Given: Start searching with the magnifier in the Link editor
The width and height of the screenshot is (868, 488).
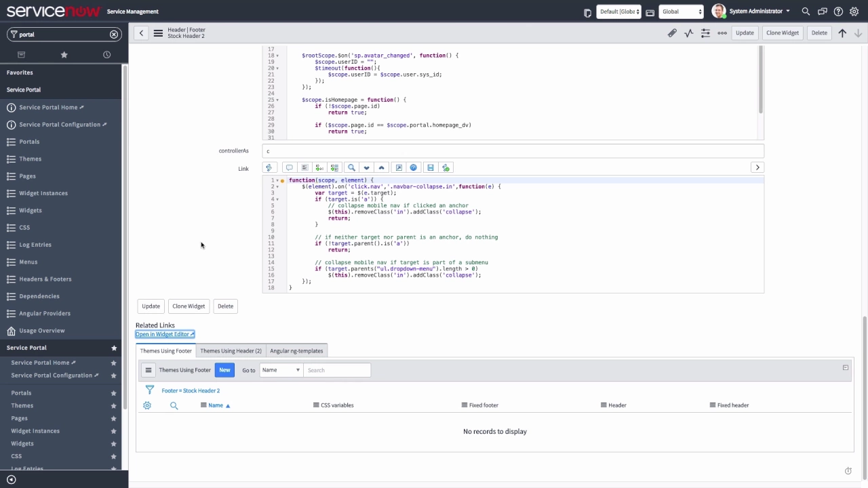Looking at the screenshot, I should [351, 167].
